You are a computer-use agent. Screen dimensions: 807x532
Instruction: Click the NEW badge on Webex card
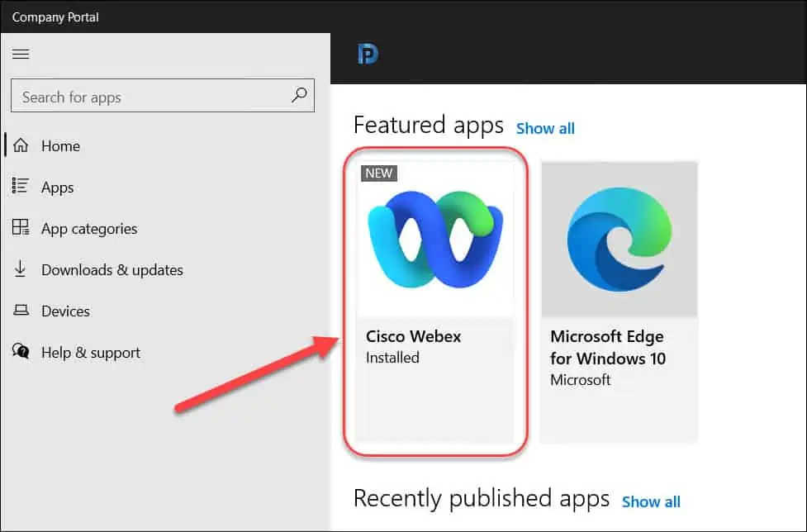379,173
